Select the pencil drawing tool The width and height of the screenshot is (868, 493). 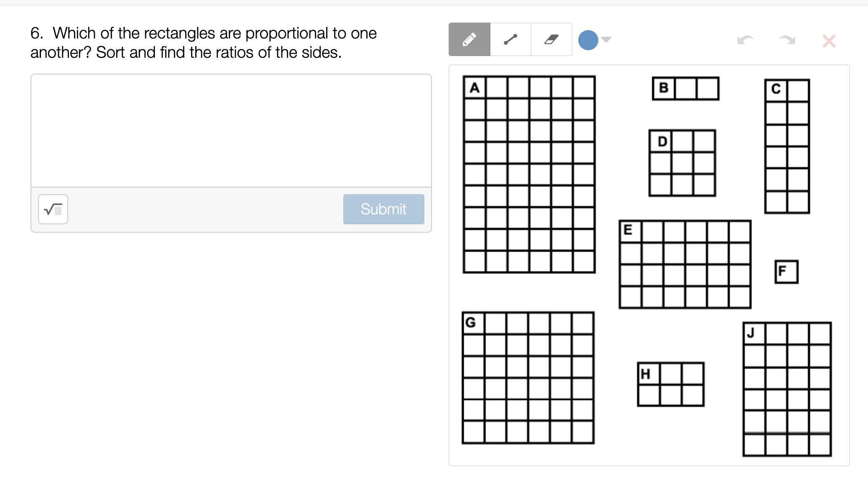[469, 39]
